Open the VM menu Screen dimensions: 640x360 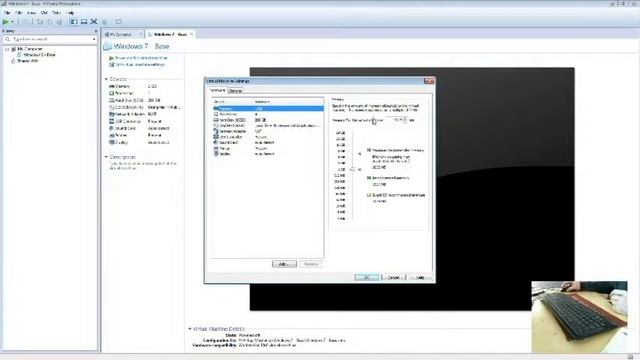(44, 13)
